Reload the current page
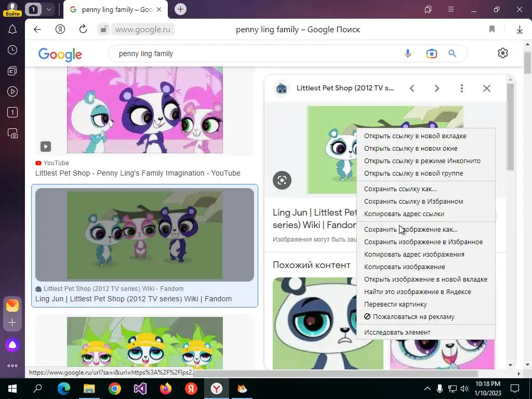This screenshot has width=532, height=399. (83, 30)
